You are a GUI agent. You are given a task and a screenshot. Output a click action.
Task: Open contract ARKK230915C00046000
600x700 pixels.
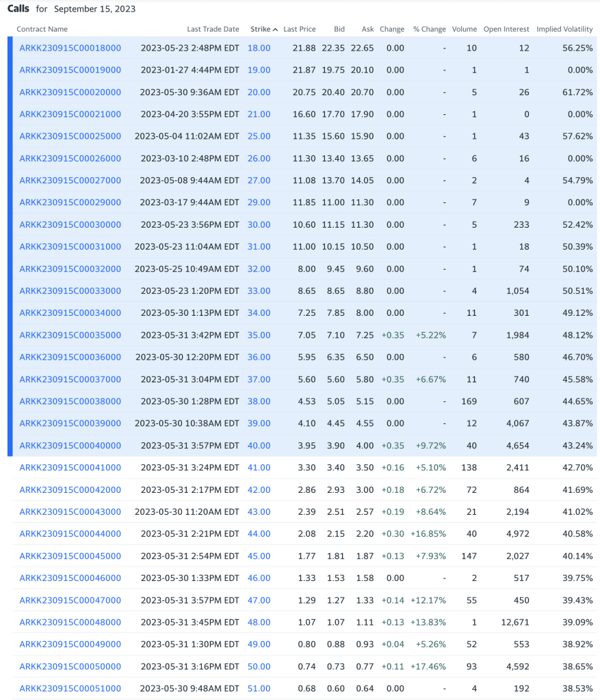(70, 578)
